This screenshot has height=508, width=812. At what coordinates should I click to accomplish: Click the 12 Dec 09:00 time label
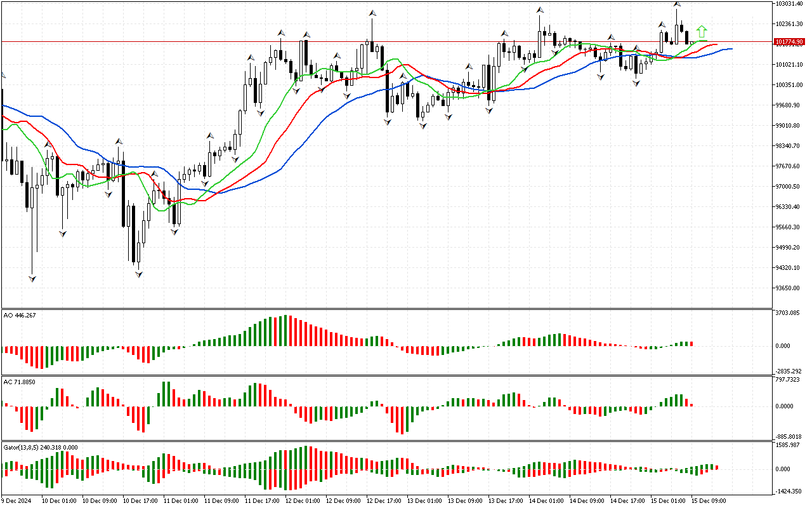click(x=343, y=501)
